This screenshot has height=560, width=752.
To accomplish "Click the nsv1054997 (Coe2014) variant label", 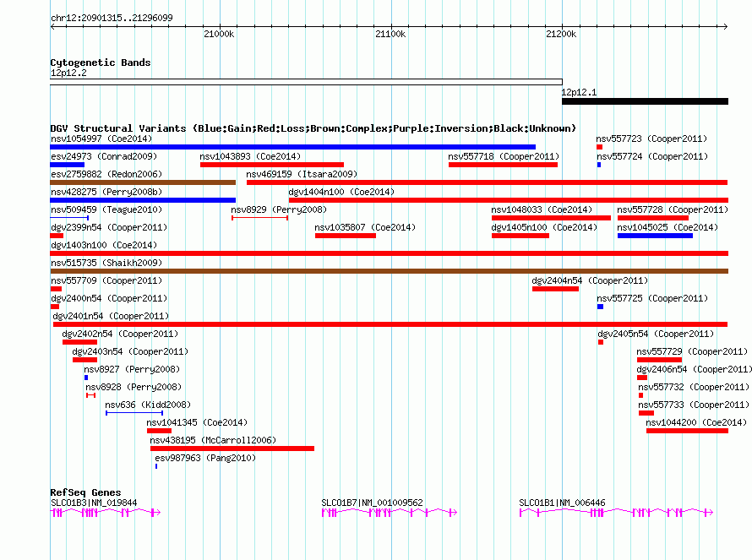I will point(101,139).
